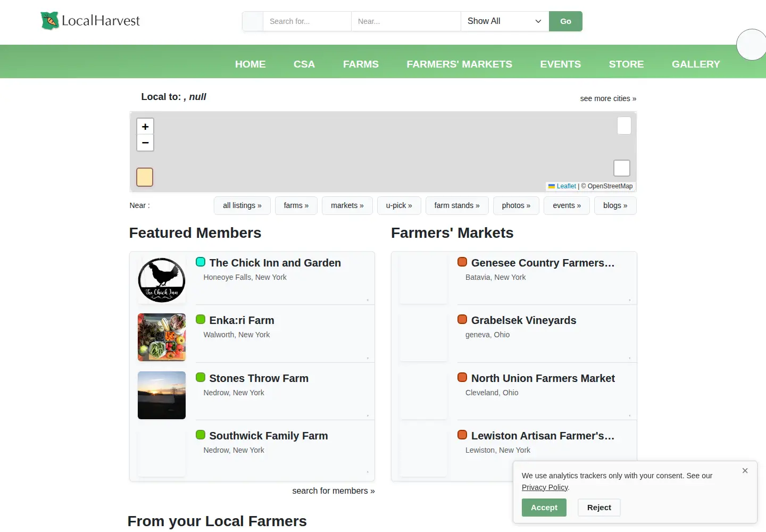Image resolution: width=766 pixels, height=532 pixels.
Task: Click the top-right white map control
Action: [624, 126]
